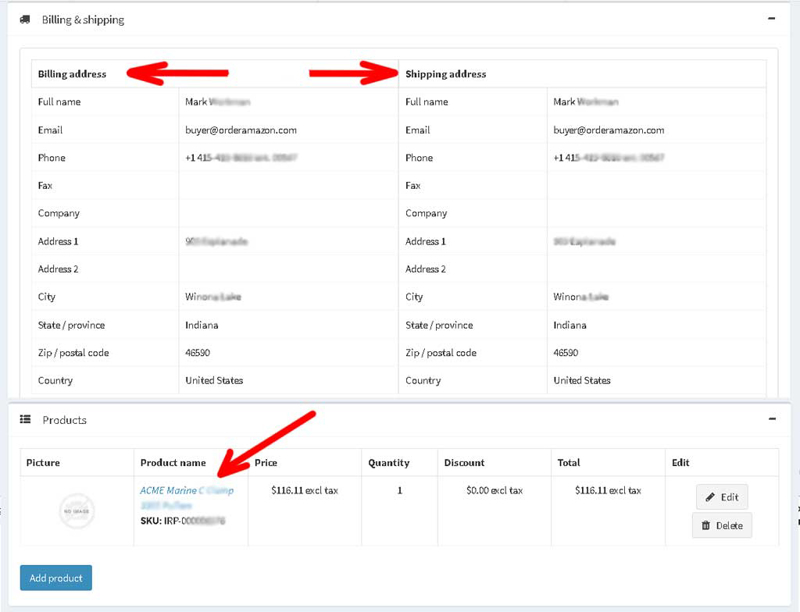
Task: Click the shipping Zip value 46590
Action: tap(566, 352)
